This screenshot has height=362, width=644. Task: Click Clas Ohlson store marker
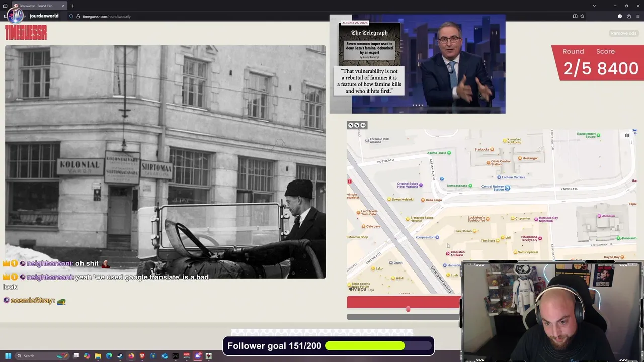(474, 231)
